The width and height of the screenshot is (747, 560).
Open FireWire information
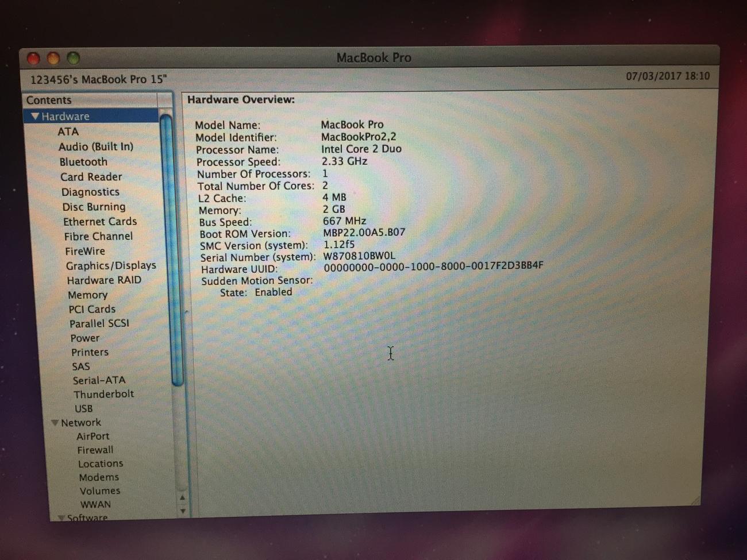pyautogui.click(x=85, y=251)
